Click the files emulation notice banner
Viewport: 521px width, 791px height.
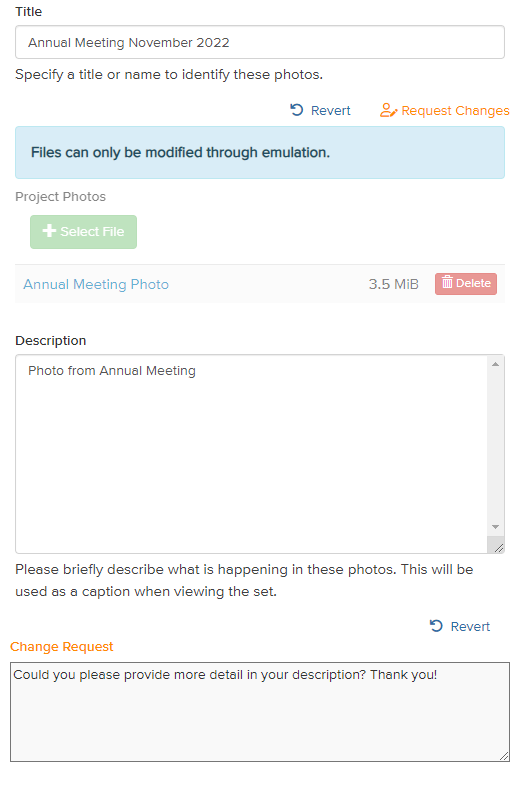click(x=260, y=152)
